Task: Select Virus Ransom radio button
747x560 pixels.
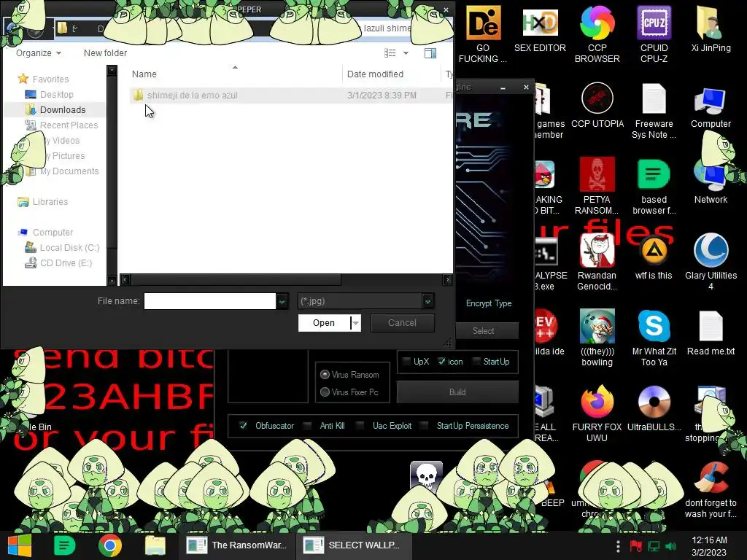Action: (x=325, y=375)
